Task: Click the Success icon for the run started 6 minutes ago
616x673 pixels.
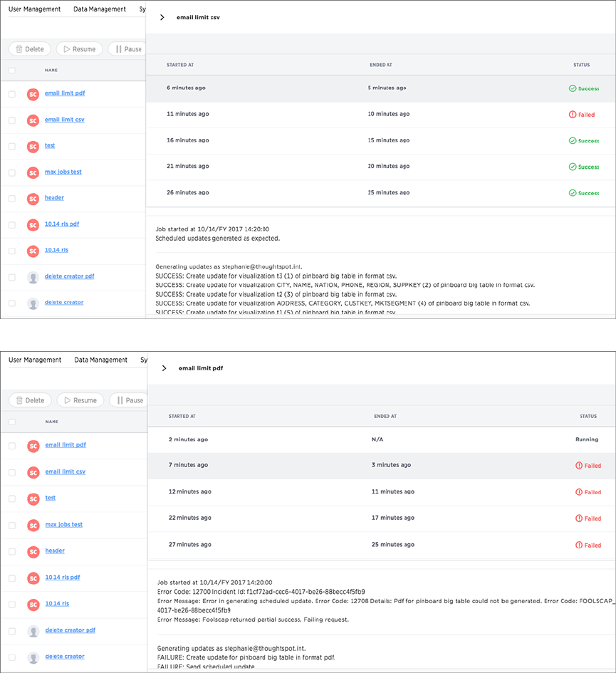Action: (572, 88)
